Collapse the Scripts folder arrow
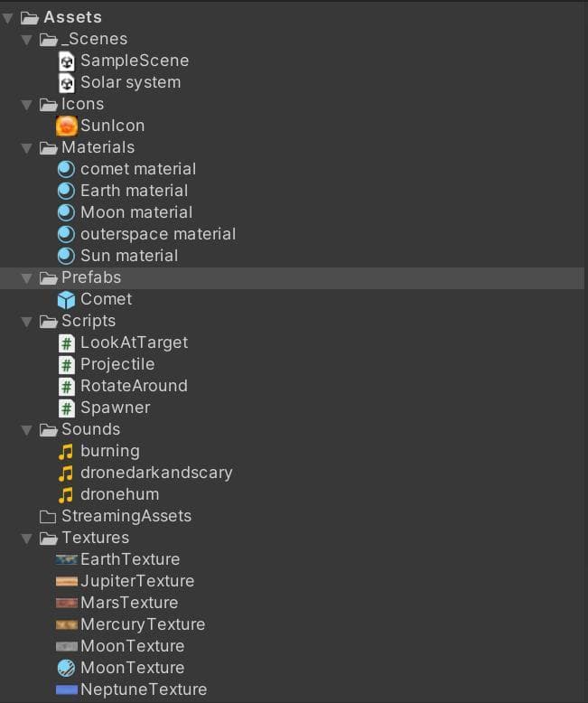This screenshot has width=588, height=703. pos(27,322)
